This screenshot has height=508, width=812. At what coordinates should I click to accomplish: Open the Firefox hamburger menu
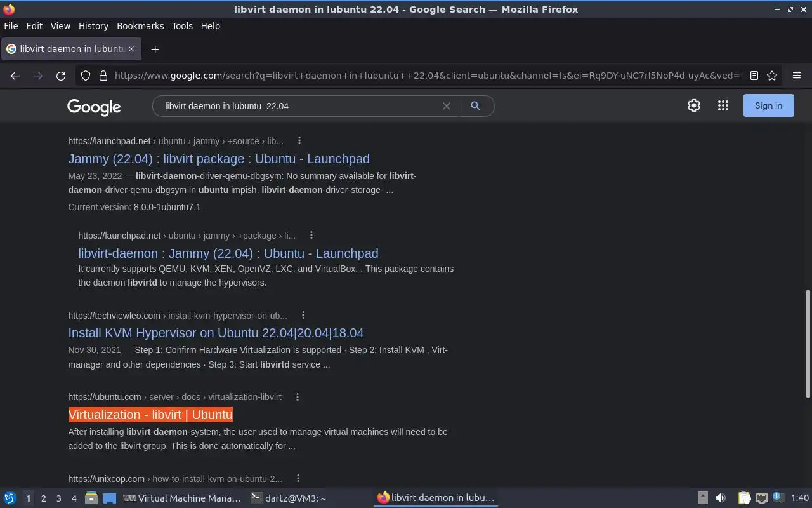point(797,76)
